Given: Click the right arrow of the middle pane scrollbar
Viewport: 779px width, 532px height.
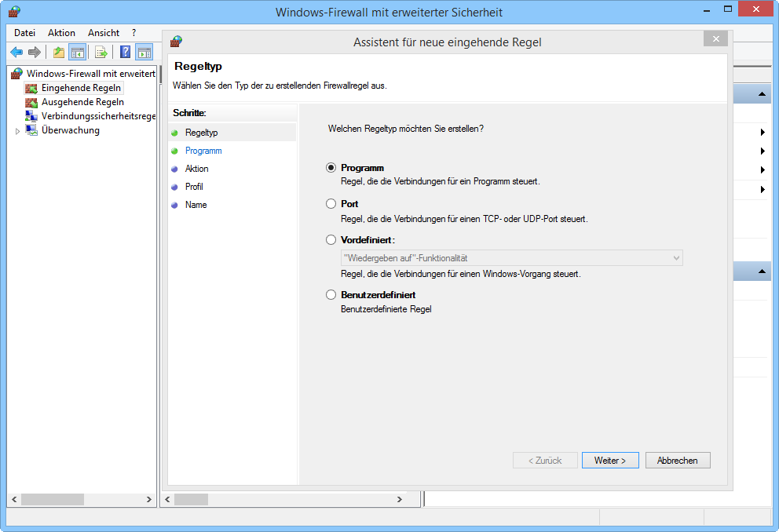Looking at the screenshot, I should 400,499.
